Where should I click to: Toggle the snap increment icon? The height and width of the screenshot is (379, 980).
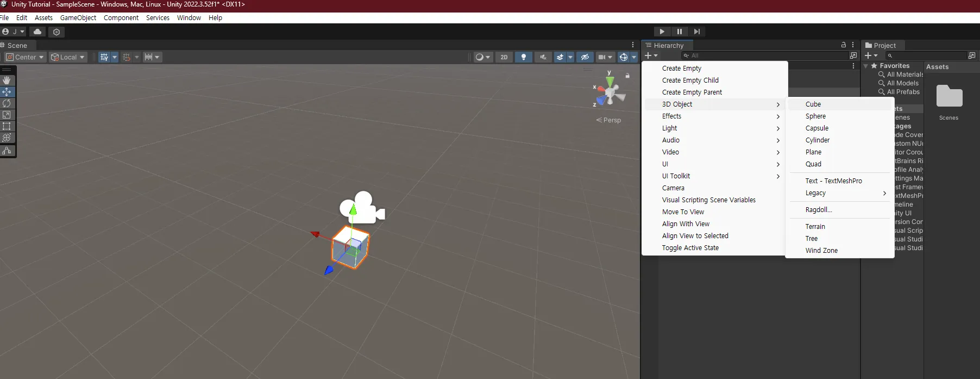[127, 57]
